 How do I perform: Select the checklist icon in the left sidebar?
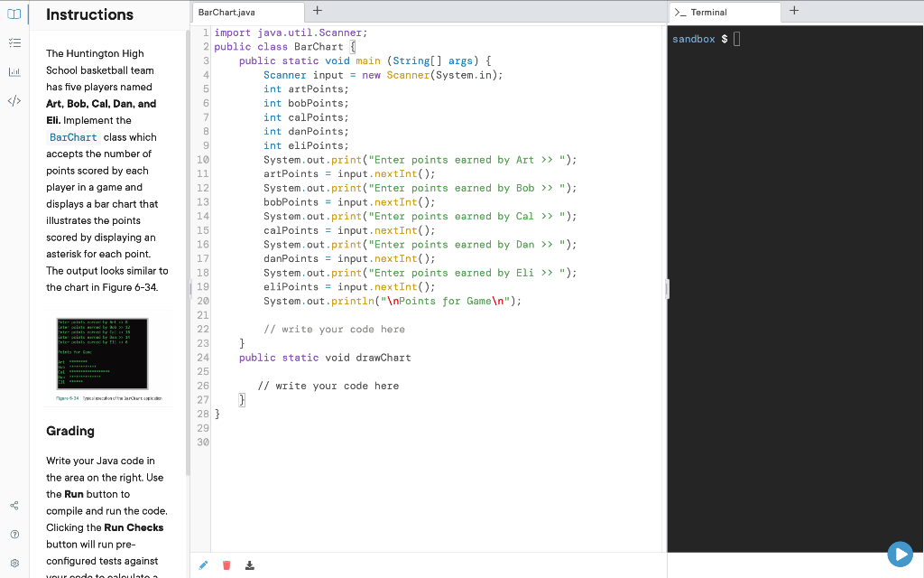13,42
